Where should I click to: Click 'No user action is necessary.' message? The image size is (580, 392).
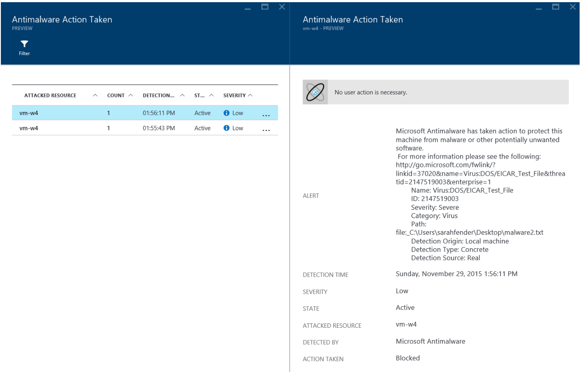pos(371,92)
